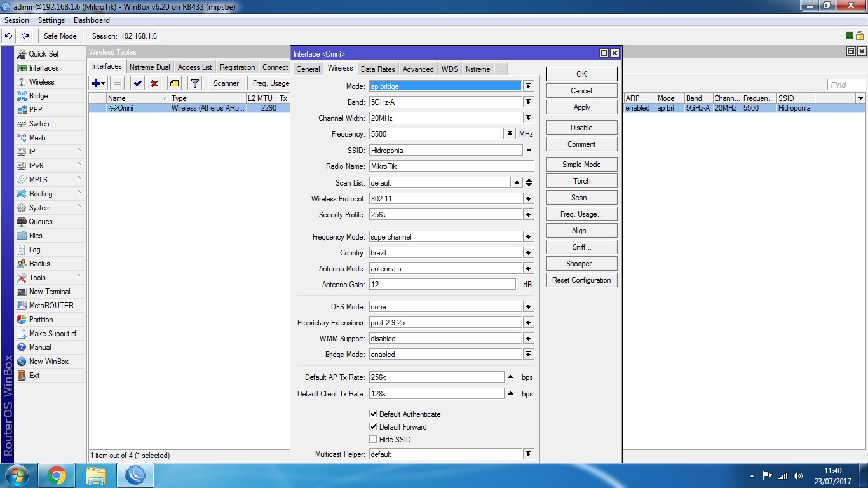
Task: Expand the Channel Width dropdown
Action: pos(528,118)
